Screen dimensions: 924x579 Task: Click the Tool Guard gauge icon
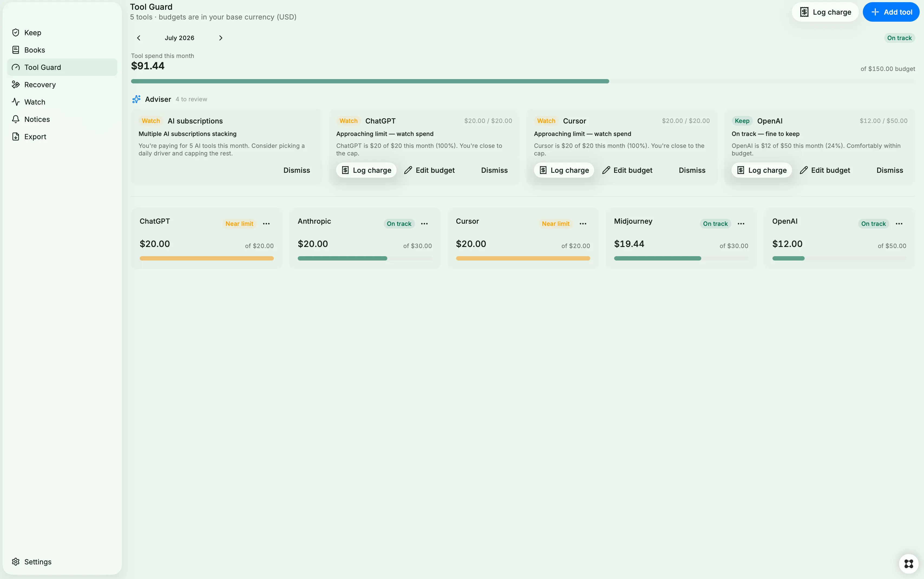16,67
